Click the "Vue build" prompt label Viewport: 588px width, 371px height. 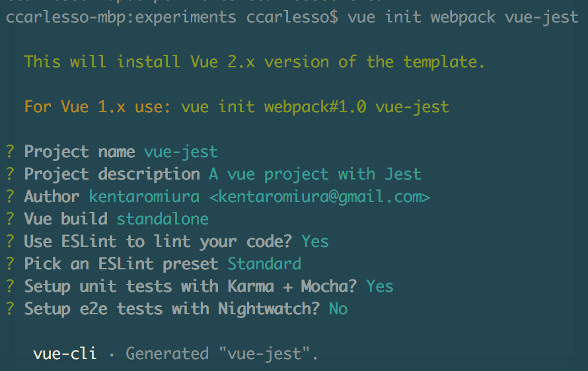pyautogui.click(x=65, y=219)
